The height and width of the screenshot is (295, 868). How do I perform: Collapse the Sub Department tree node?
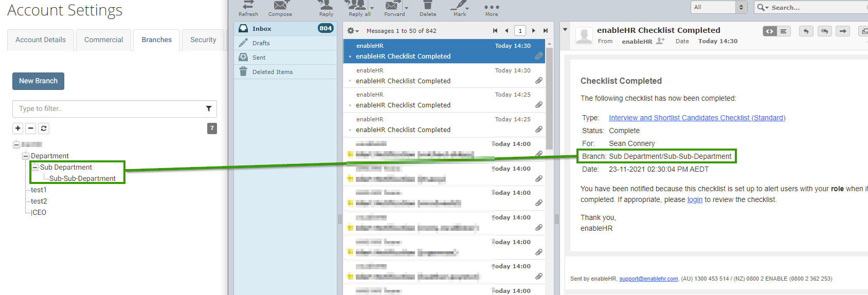[35, 167]
